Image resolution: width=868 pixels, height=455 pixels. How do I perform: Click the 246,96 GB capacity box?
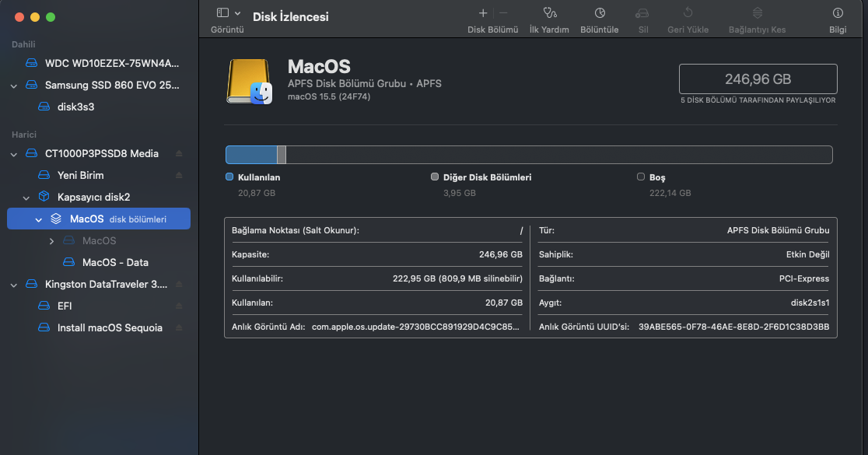[x=758, y=79]
